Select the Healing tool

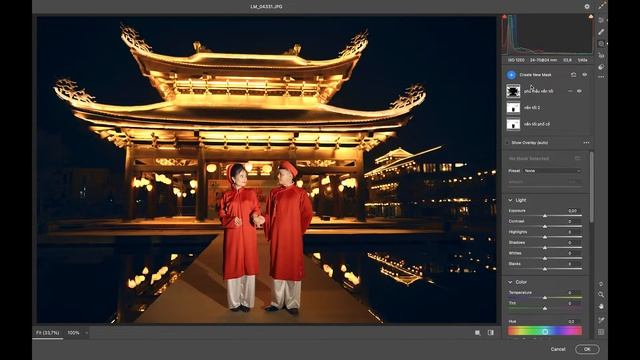click(x=601, y=32)
